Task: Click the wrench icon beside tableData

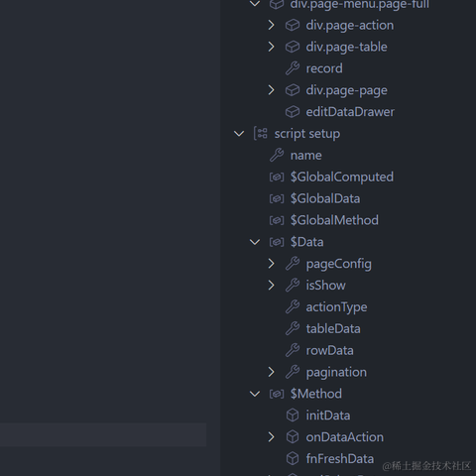Action: coord(293,328)
